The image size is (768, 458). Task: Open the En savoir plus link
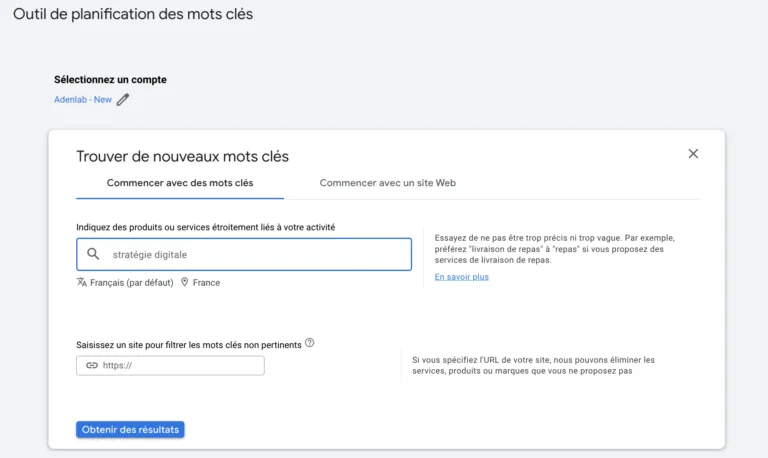pos(461,277)
